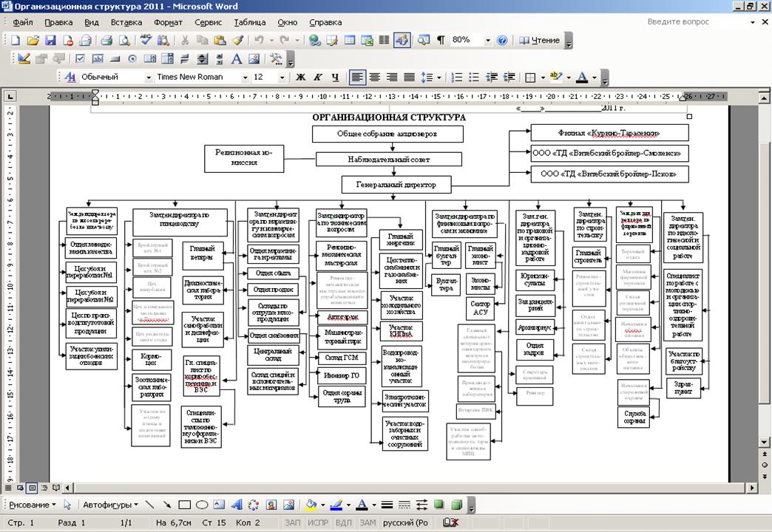Insert WordArt from the drawing toolbar
The height and width of the screenshot is (532, 772).
point(237,505)
